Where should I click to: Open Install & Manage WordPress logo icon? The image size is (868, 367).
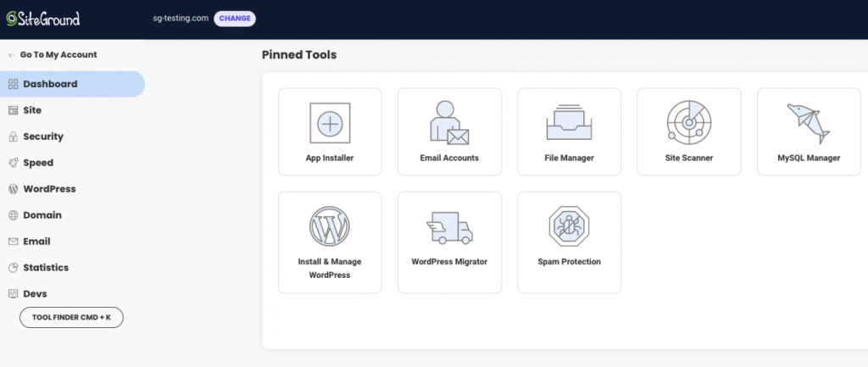tap(330, 226)
